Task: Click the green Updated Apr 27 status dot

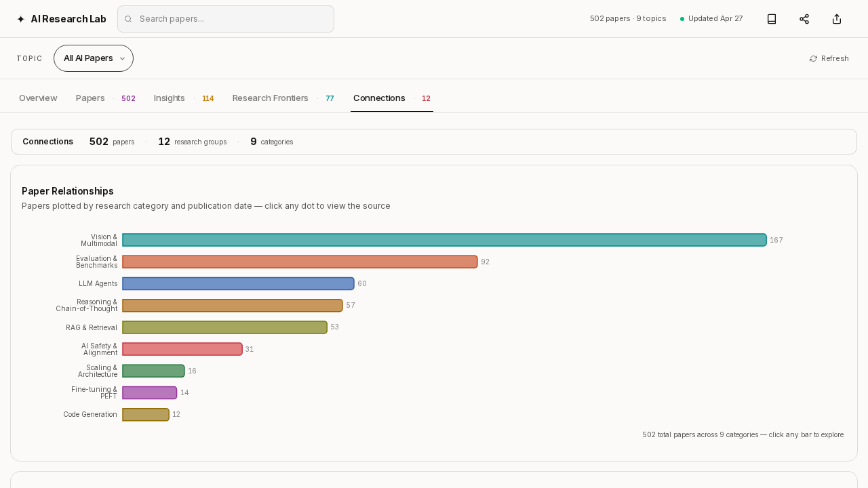Action: tap(682, 19)
